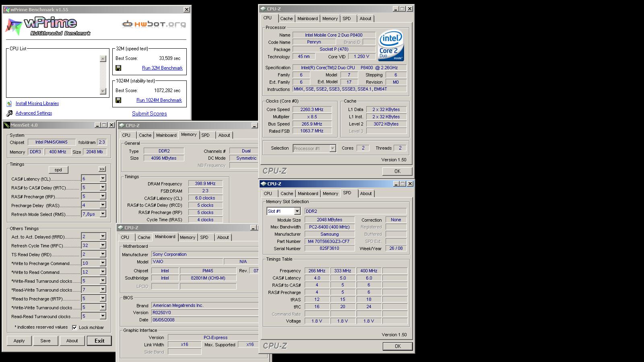Click the CPU-Z CPU window title icon
This screenshot has width=644, height=362.
263,9
